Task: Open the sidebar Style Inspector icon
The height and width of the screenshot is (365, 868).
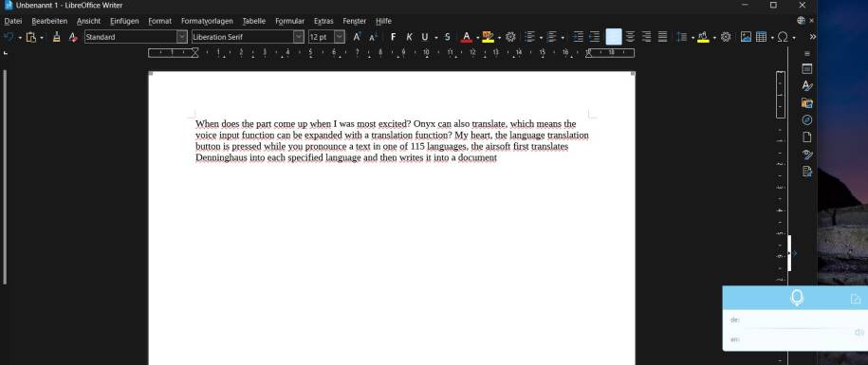Action: pos(807,154)
